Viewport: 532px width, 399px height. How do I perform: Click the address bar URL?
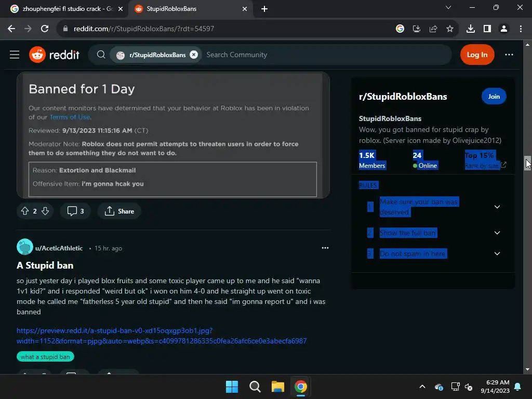[144, 29]
